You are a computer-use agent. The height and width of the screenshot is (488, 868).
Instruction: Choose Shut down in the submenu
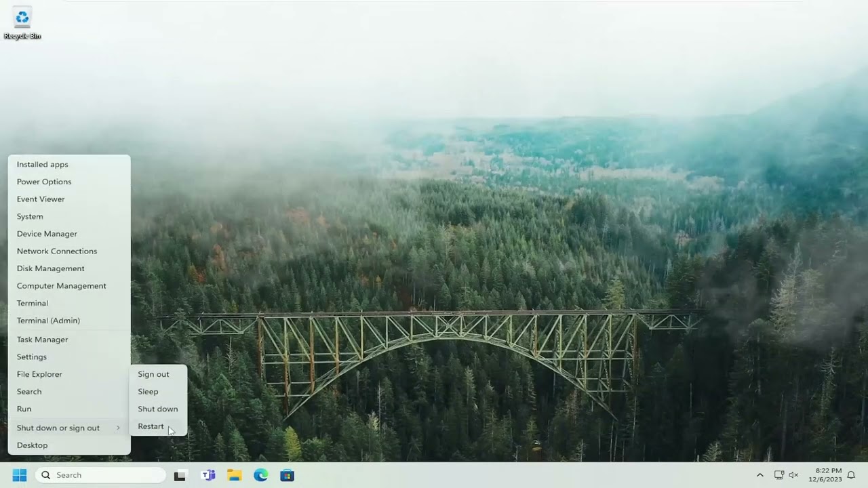158,409
